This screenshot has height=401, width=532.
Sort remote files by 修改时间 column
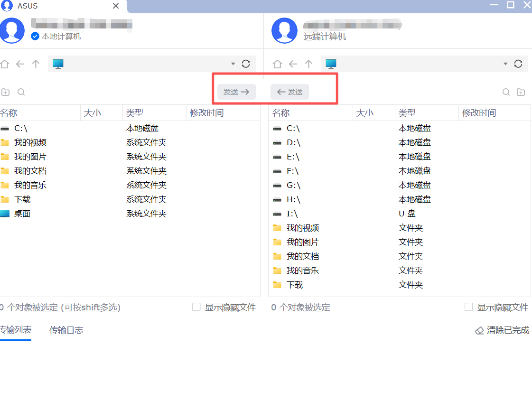(x=495, y=113)
